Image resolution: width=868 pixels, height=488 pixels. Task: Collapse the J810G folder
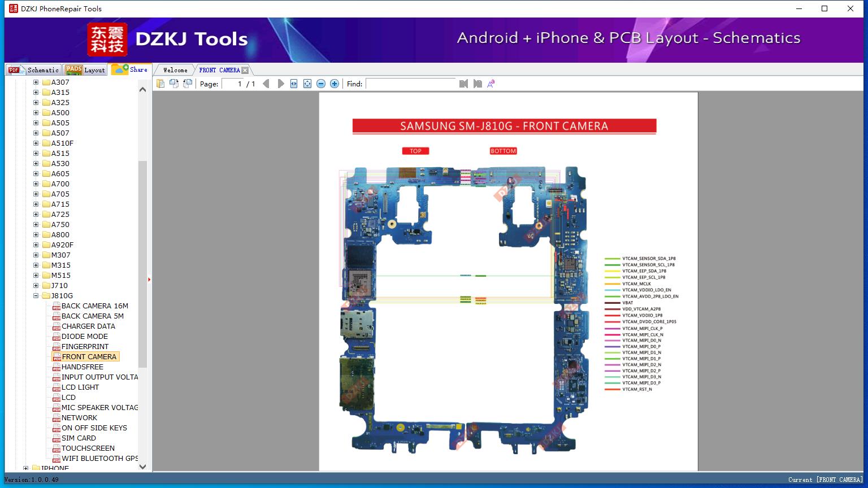(36, 296)
